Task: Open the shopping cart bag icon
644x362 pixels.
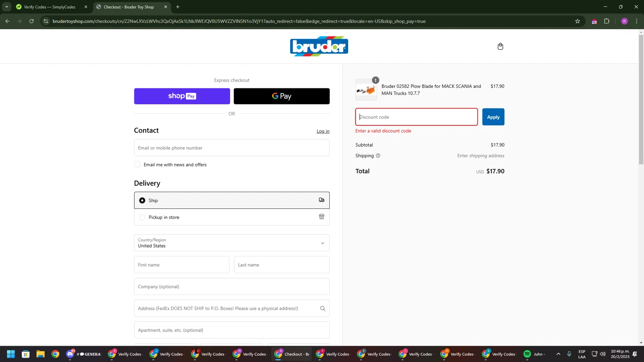Action: click(500, 46)
